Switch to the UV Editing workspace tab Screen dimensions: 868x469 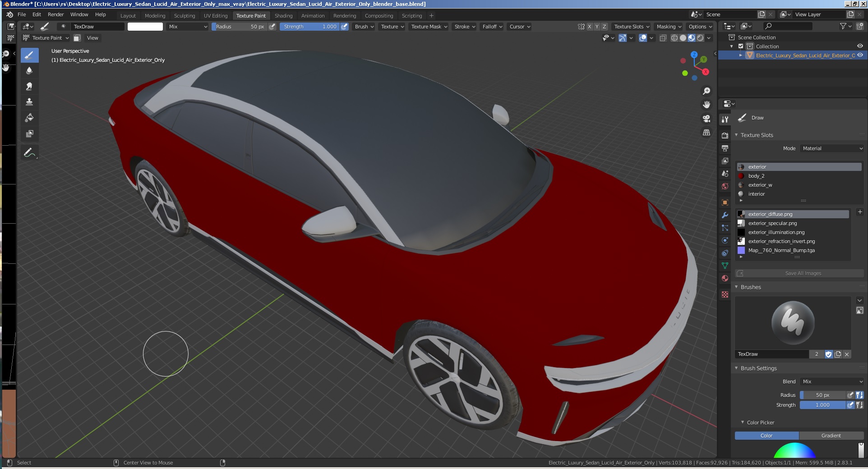pyautogui.click(x=216, y=16)
